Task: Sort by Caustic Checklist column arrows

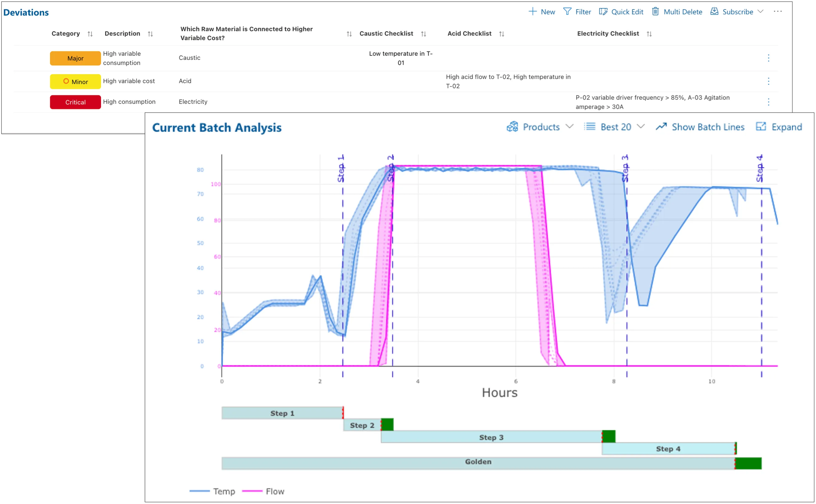Action: (423, 34)
